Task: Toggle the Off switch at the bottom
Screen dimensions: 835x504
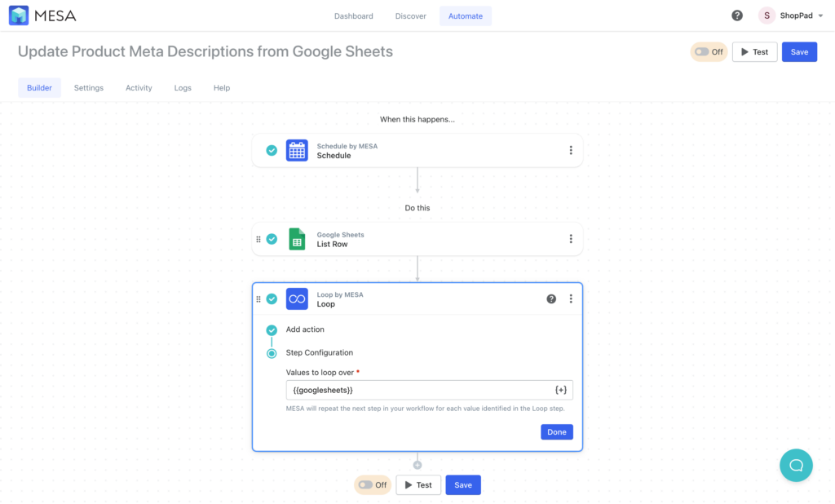Action: coord(372,484)
